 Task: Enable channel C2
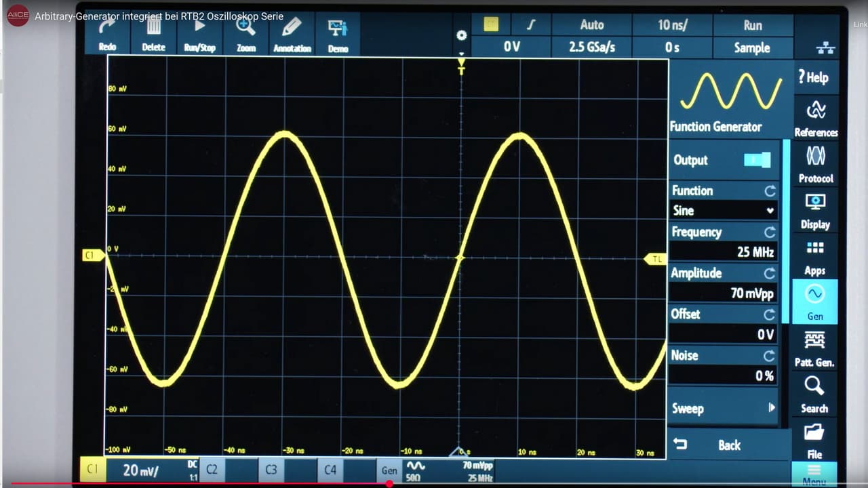212,469
